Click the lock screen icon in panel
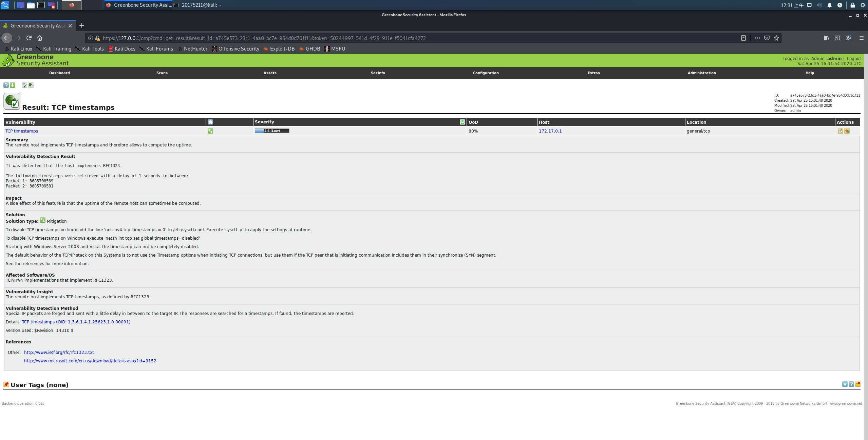The image size is (868, 440). pyautogui.click(x=852, y=5)
